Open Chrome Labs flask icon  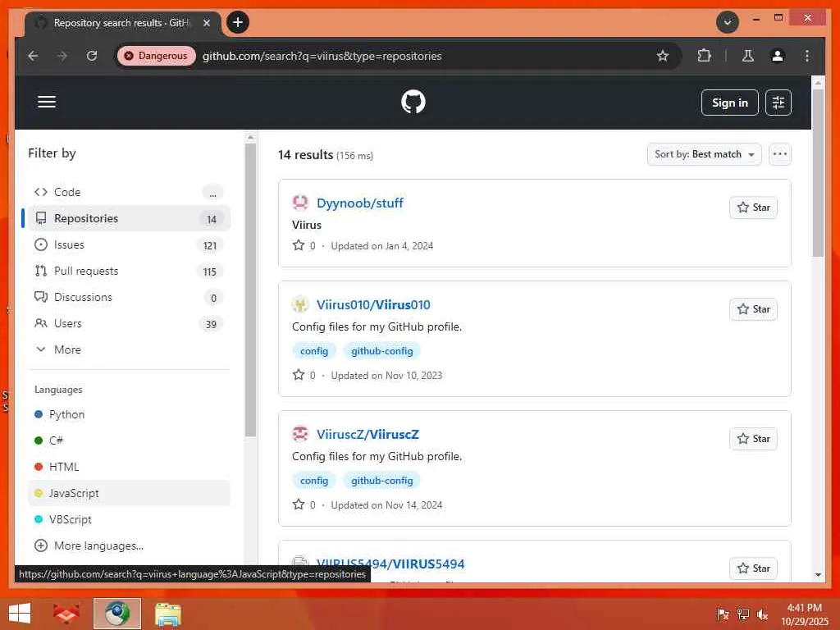pos(748,56)
